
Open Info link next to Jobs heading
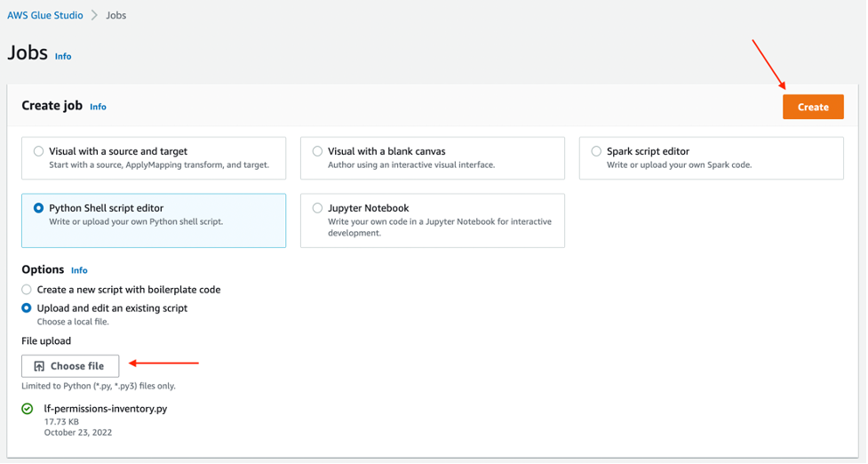coord(63,56)
